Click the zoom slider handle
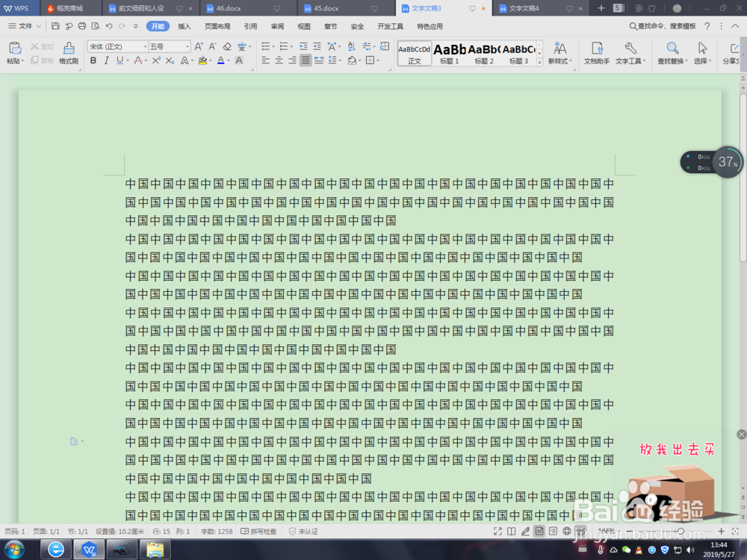This screenshot has height=560, width=747. [681, 532]
